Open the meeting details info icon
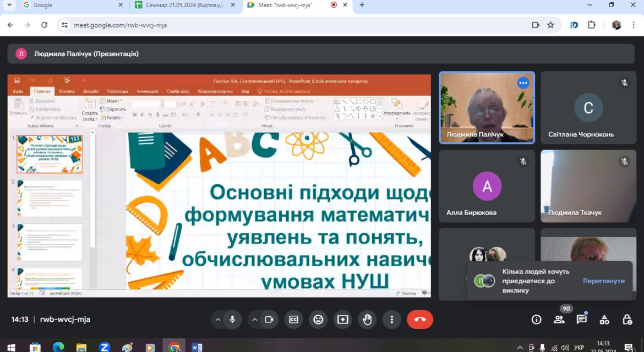The image size is (644, 352). point(537,320)
